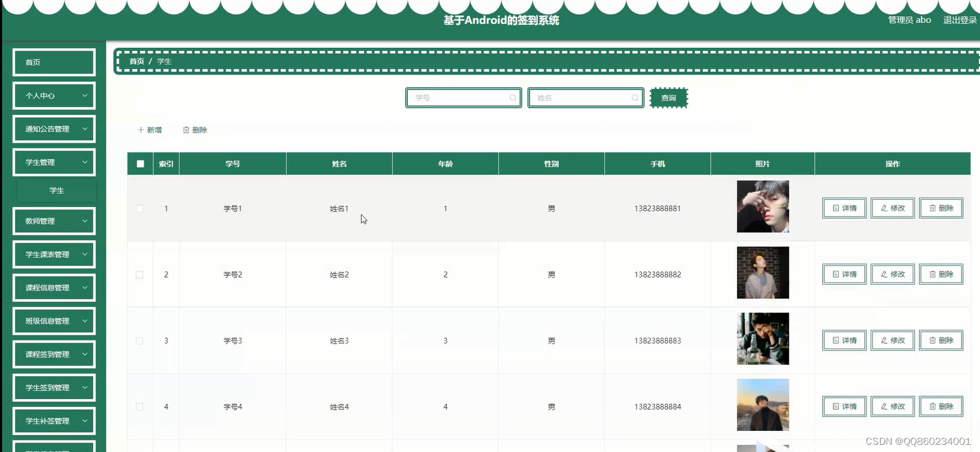Expand the 学生课表管理 menu chevron

click(85, 255)
